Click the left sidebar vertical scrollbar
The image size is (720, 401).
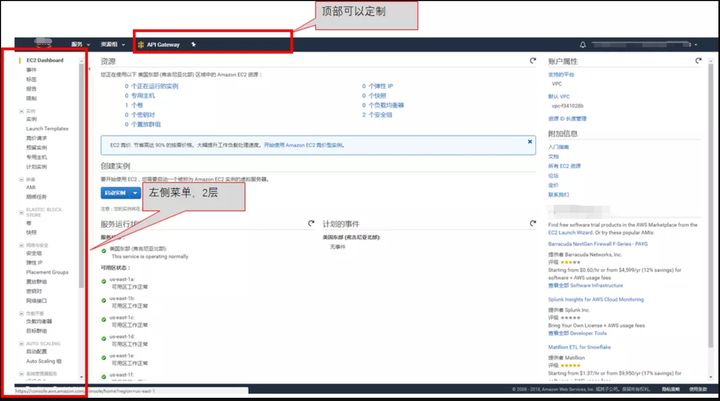tap(82, 175)
